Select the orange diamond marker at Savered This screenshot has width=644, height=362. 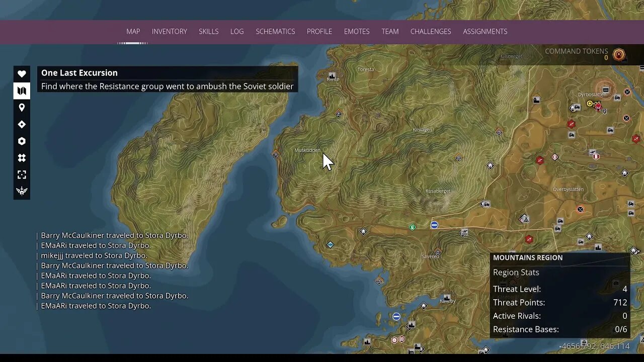438,252
